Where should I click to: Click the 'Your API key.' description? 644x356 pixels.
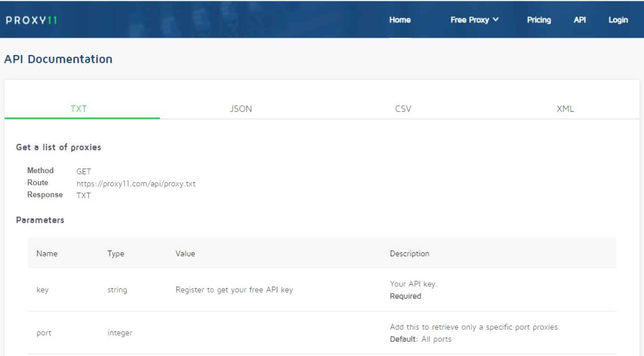point(414,284)
